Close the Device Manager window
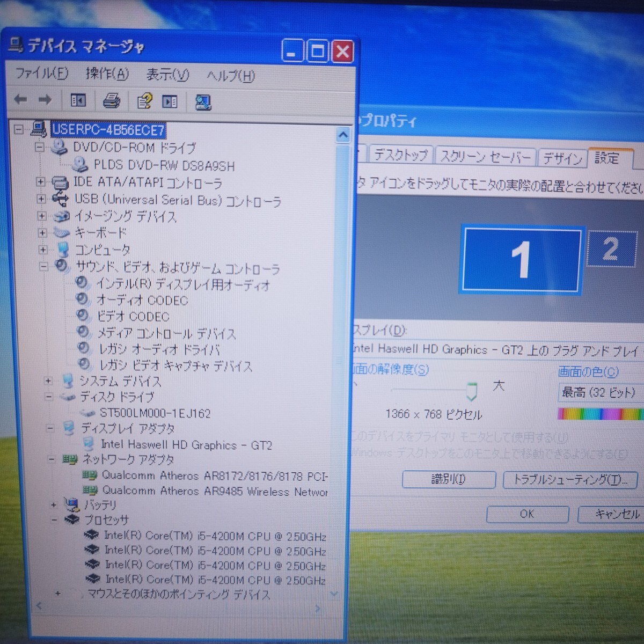Viewport: 644px width, 644px height. tap(342, 52)
